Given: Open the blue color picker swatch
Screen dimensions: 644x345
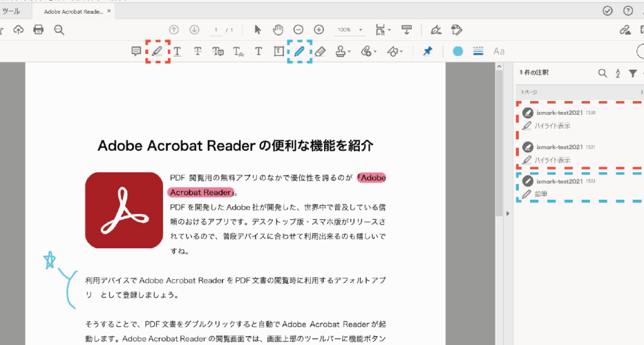Looking at the screenshot, I should tap(458, 52).
